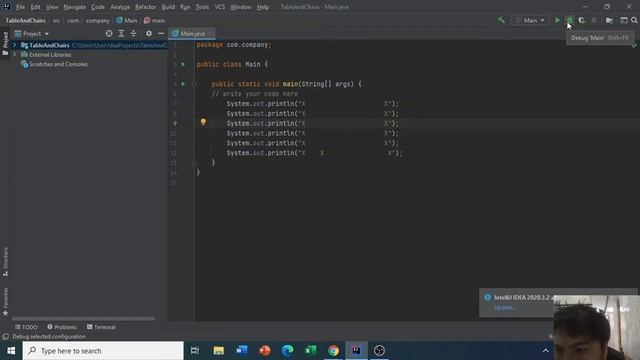Image resolution: width=640 pixels, height=360 pixels.
Task: Toggle tool window bars in status bar corner
Action: click(x=5, y=337)
